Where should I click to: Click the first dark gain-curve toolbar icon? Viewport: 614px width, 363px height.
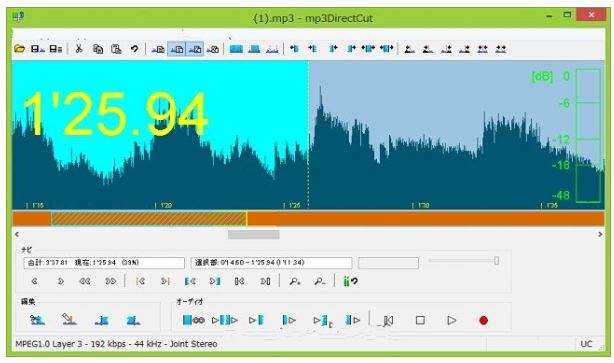pyautogui.click(x=410, y=49)
